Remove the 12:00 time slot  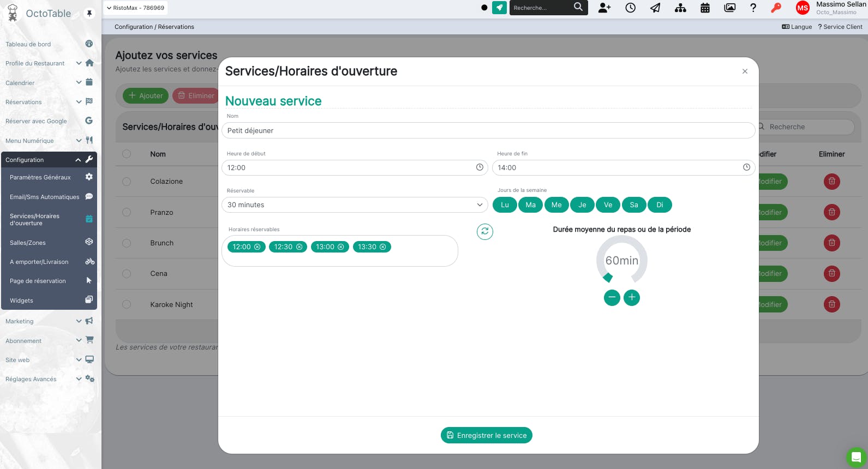pos(258,247)
